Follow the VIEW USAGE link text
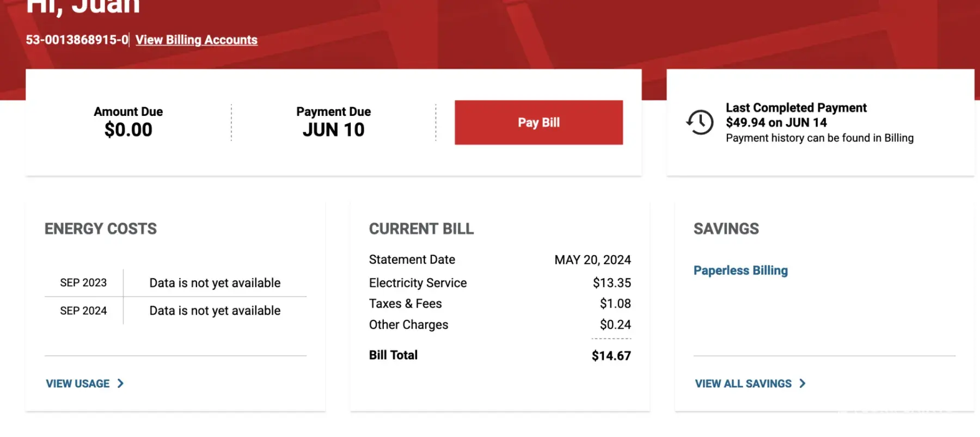The height and width of the screenshot is (437, 980). [78, 384]
